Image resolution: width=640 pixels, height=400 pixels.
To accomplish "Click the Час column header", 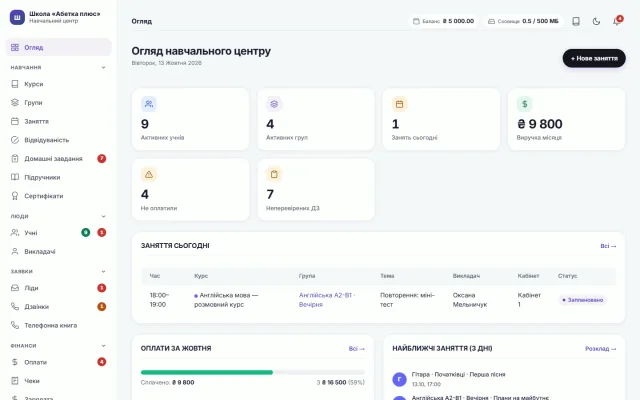I will [x=155, y=276].
